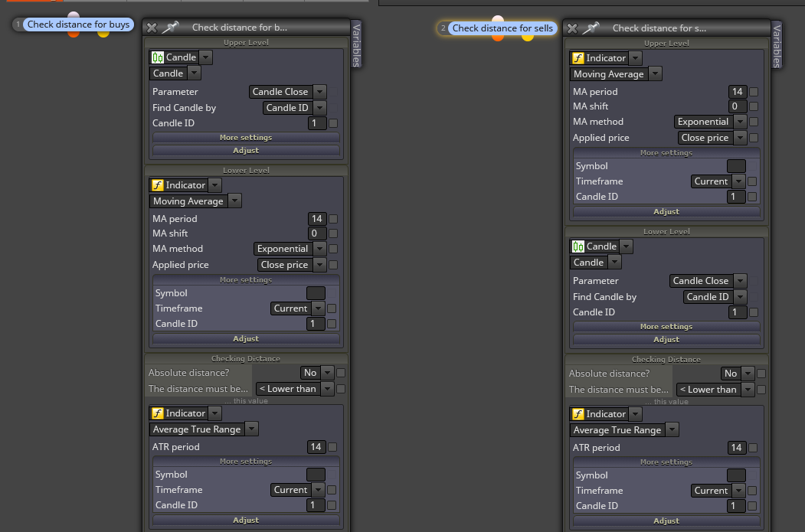Click the orange output connector under Check distance for buys
Screen dimensions: 805x532
pos(74,34)
